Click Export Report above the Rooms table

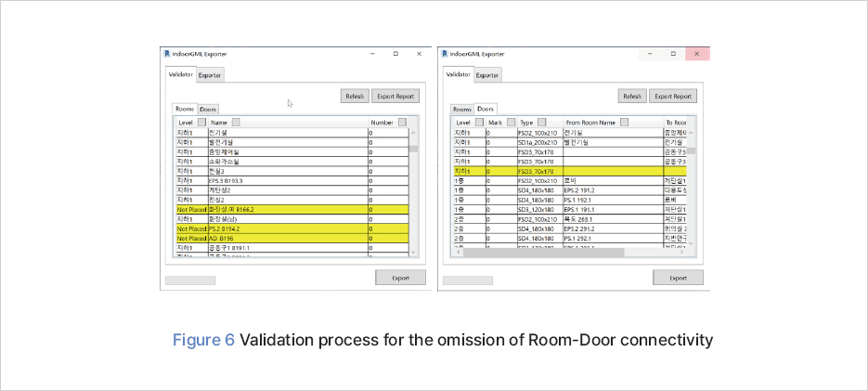click(395, 96)
